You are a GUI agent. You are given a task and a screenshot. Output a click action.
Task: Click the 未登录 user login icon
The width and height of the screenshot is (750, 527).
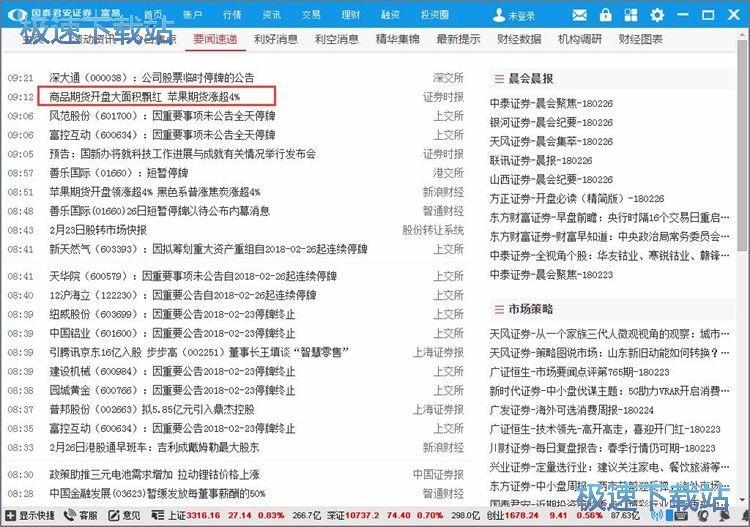pyautogui.click(x=499, y=15)
